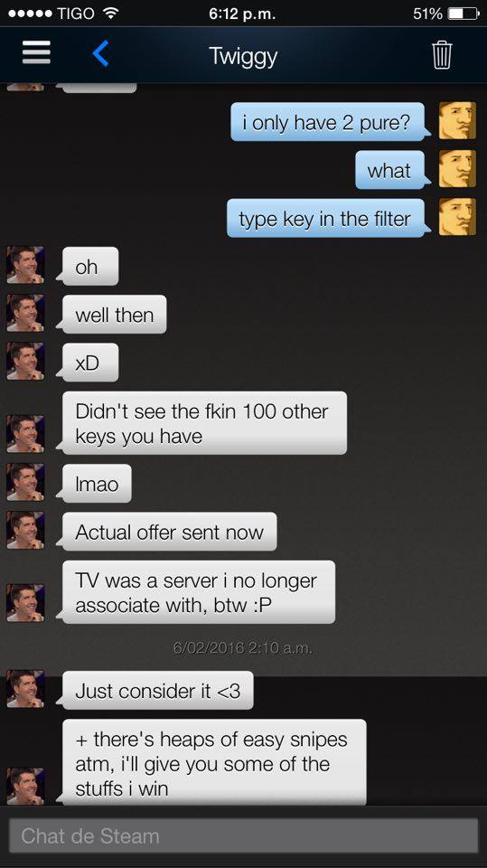Tap the 'what' message bubble
The height and width of the screenshot is (868, 487).
tap(392, 170)
